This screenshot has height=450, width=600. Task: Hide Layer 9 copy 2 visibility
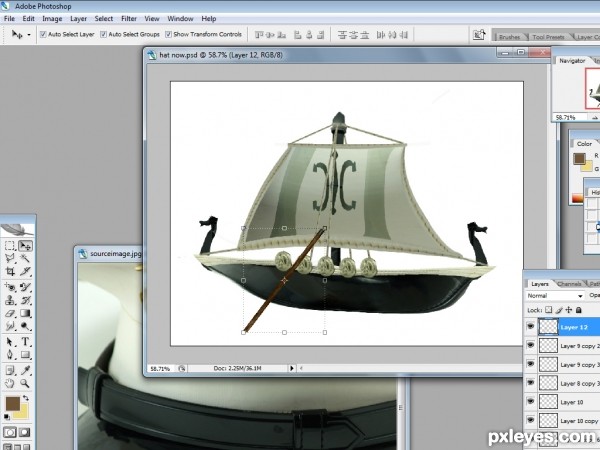[x=530, y=345]
